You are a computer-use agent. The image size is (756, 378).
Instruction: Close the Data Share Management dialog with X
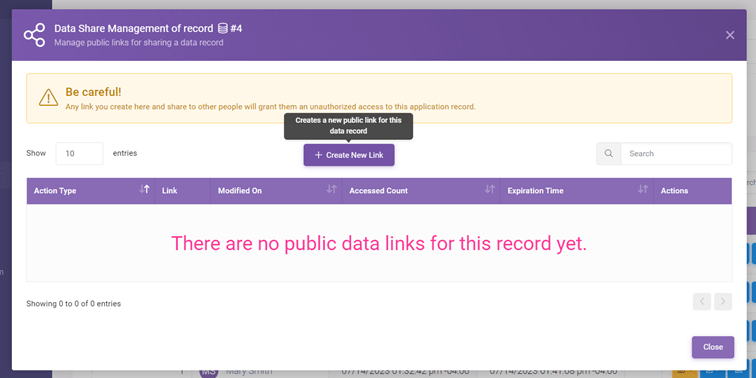tap(730, 35)
